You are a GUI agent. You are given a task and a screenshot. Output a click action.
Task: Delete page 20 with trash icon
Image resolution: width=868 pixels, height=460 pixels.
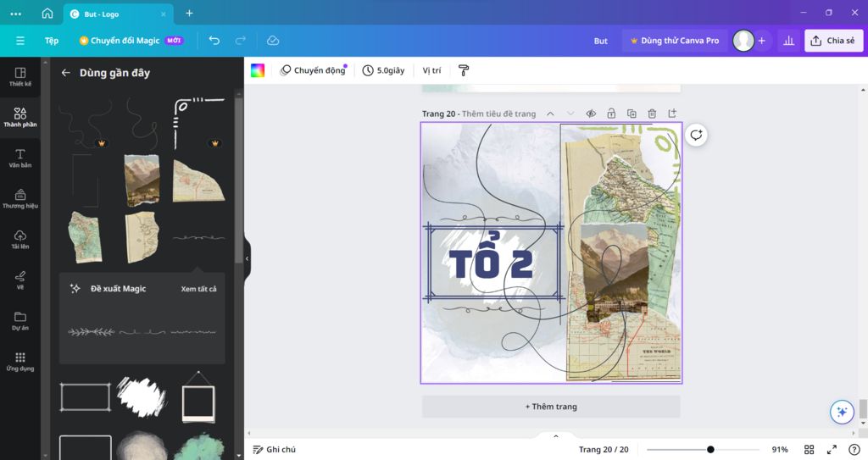coord(652,114)
